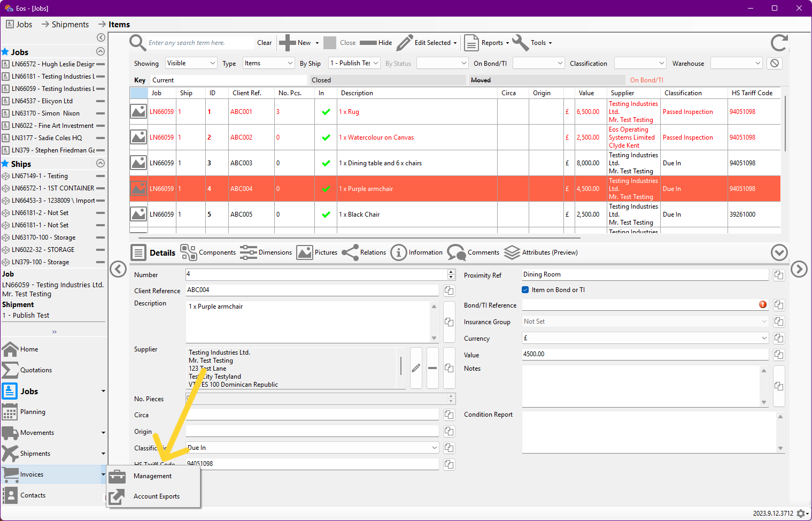Open the Showing dropdown
Screen dimensions: 812x521
191,63
